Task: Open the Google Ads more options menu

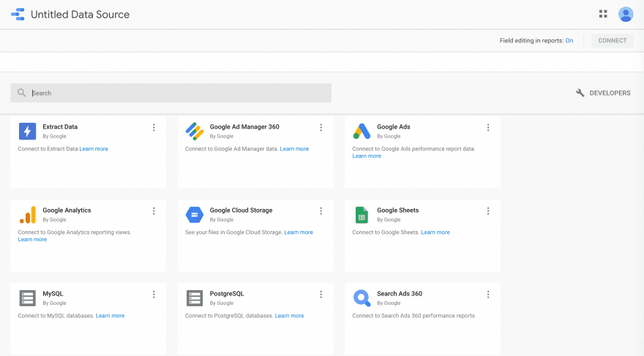Action: click(x=488, y=127)
